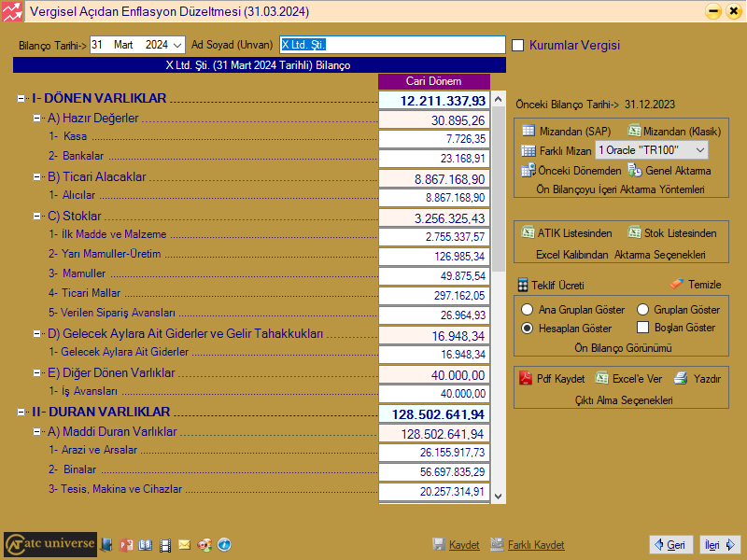The image size is (747, 560).
Task: Click the Kaydet floppy disk icon
Action: point(439,544)
